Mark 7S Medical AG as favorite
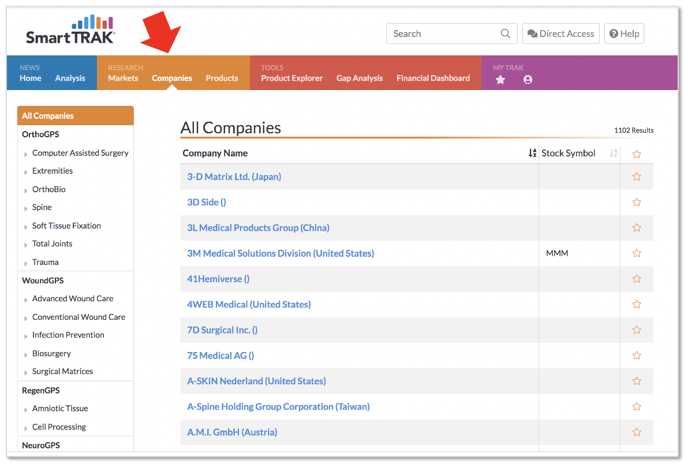688x464 pixels. (x=637, y=355)
